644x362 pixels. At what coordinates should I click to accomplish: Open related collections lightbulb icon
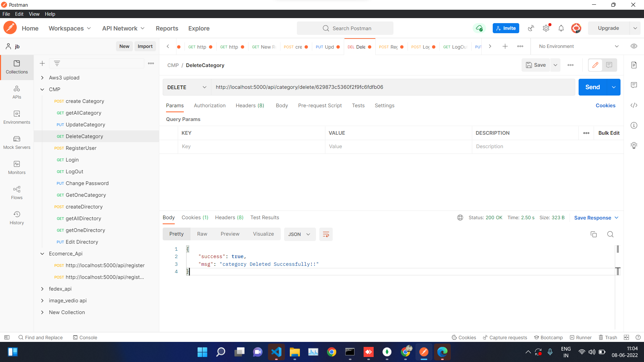coord(634,145)
